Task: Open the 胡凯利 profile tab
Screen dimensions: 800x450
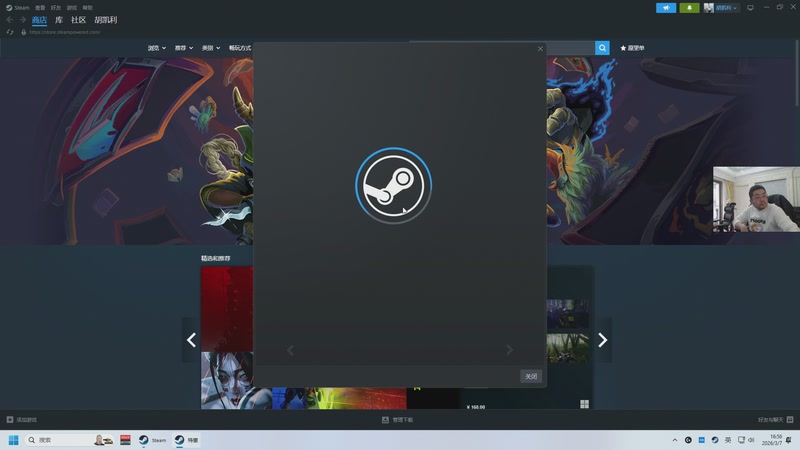Action: pos(106,20)
